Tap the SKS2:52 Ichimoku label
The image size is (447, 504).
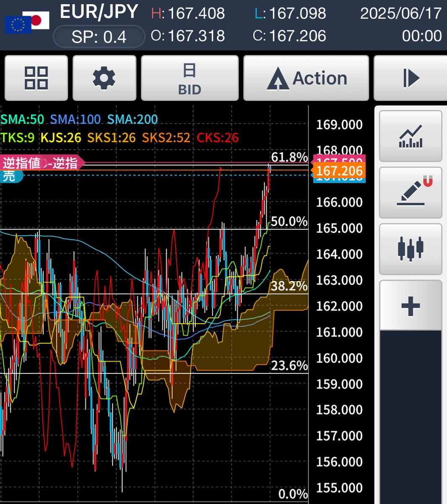point(166,137)
